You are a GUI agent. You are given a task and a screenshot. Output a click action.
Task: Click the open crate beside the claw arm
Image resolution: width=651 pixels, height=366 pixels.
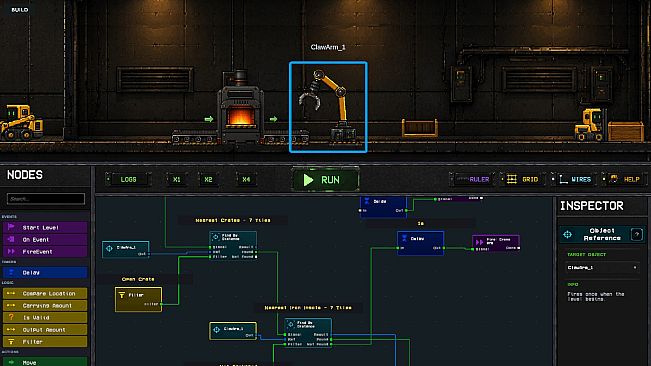pos(419,127)
